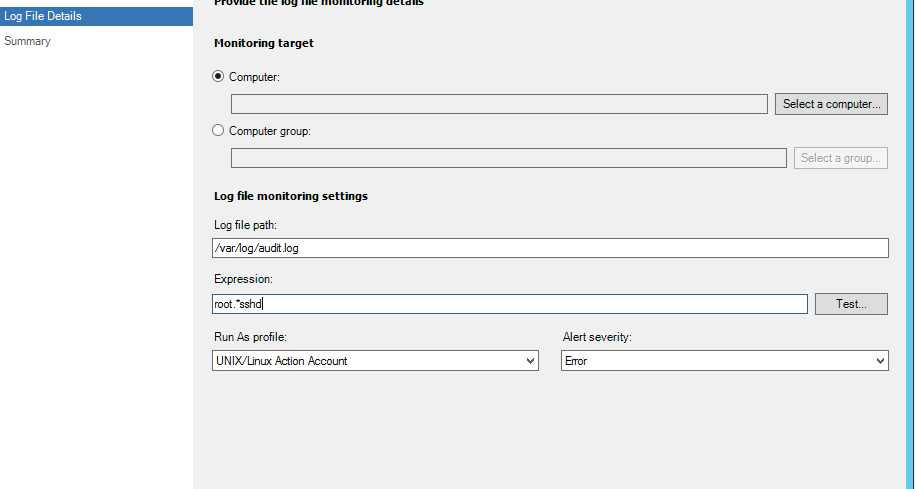Select the Computer group radio button
This screenshot has width=915, height=489.
coord(218,130)
